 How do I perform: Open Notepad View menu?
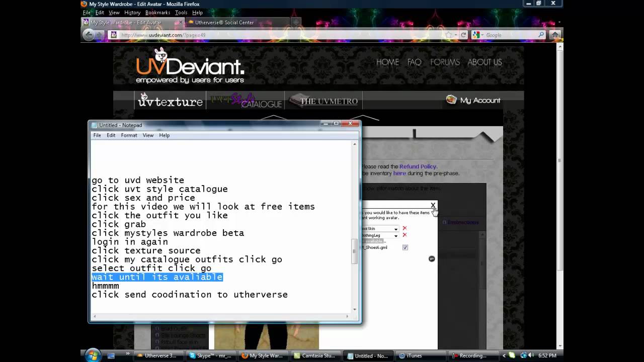coord(148,135)
